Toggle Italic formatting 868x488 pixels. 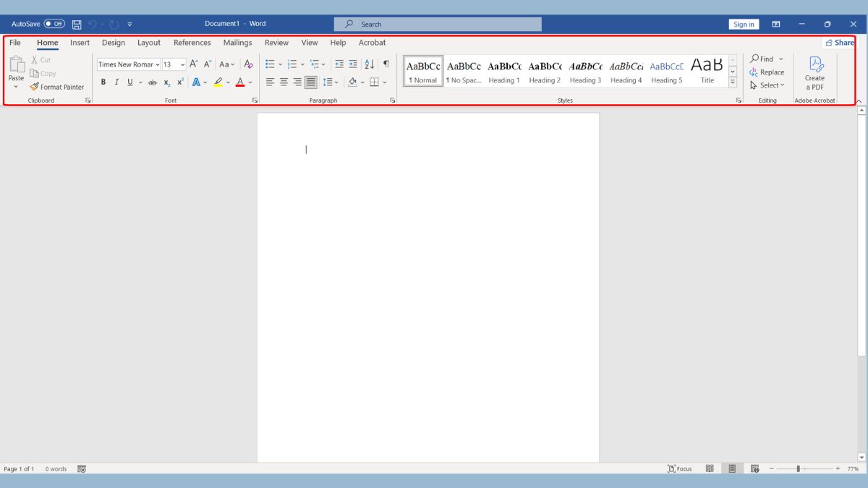116,82
